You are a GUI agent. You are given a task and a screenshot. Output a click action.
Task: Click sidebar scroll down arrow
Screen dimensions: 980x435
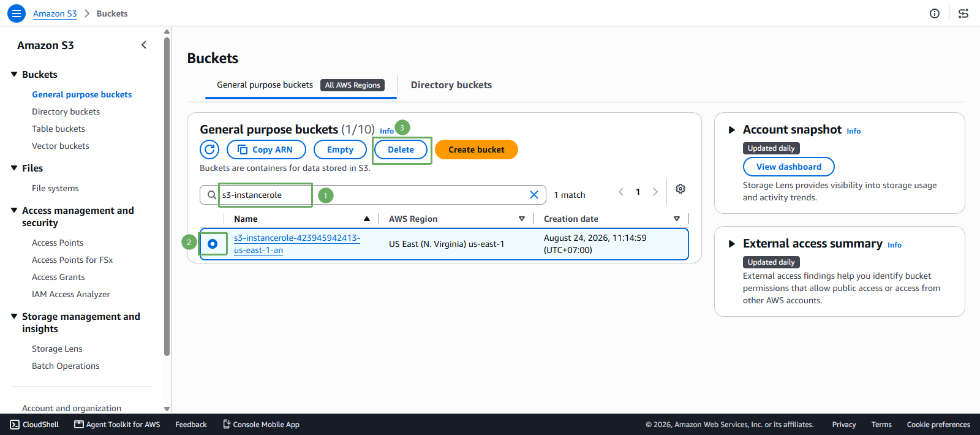click(167, 409)
